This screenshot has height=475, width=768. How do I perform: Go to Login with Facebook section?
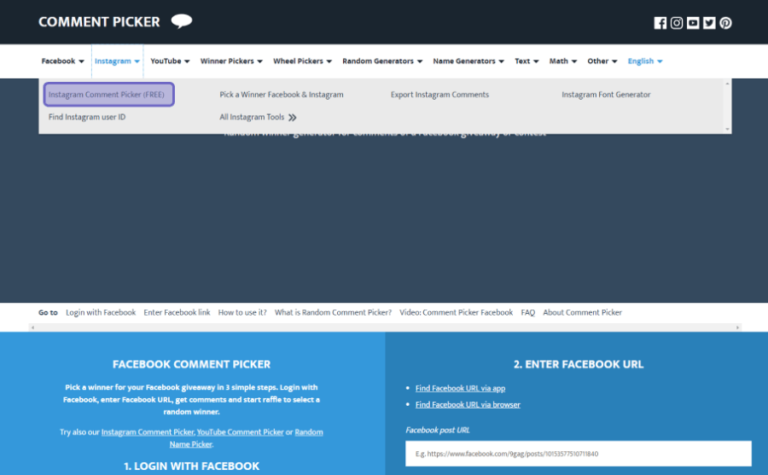[100, 312]
